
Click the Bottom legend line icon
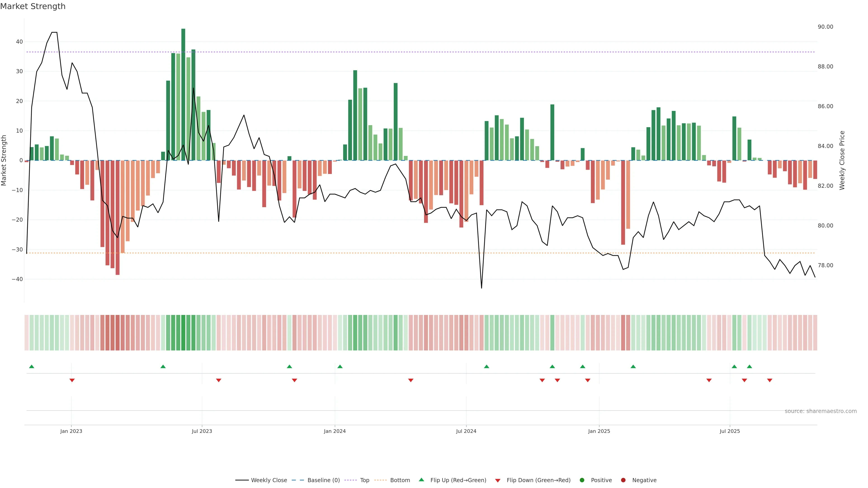(380, 480)
